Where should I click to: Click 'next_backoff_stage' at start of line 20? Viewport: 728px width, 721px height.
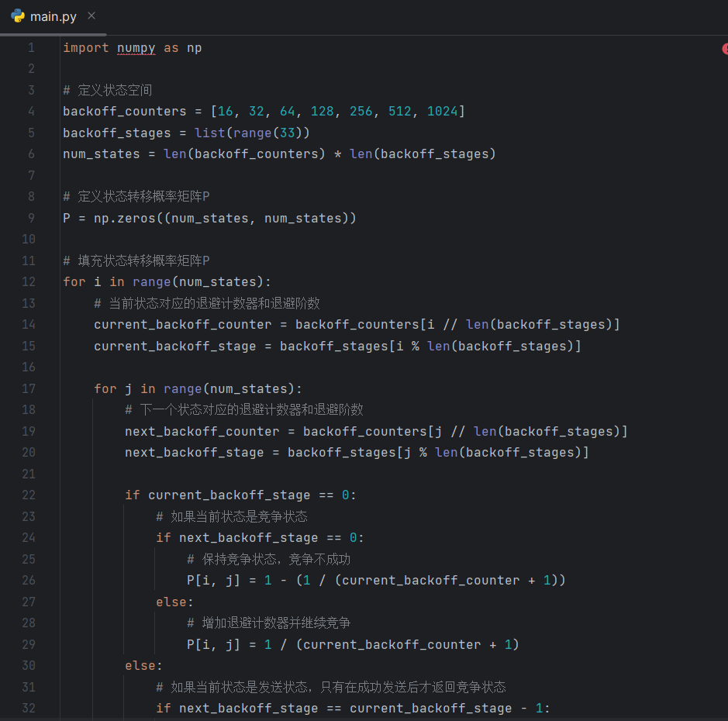coord(194,453)
